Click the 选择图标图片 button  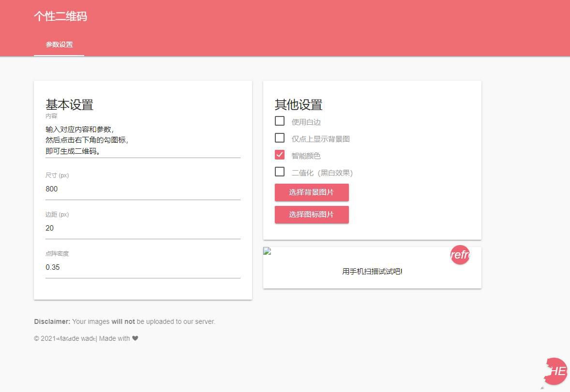click(312, 214)
